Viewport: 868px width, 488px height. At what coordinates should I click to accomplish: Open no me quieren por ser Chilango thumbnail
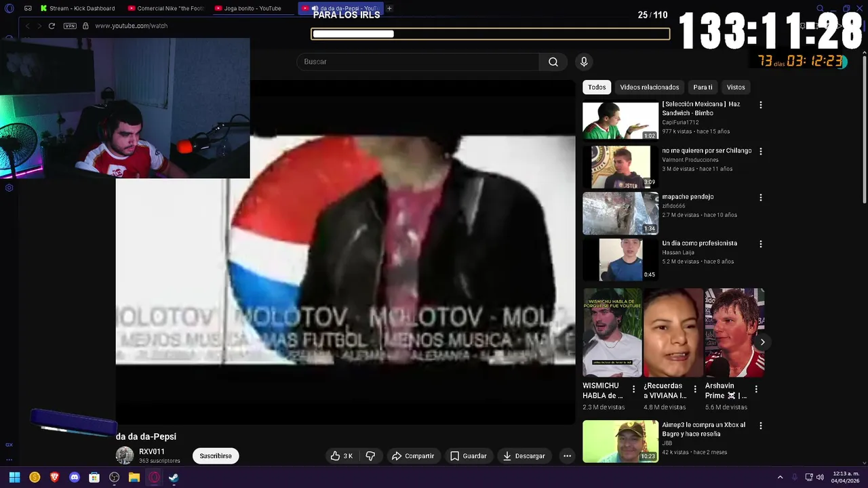coord(620,167)
